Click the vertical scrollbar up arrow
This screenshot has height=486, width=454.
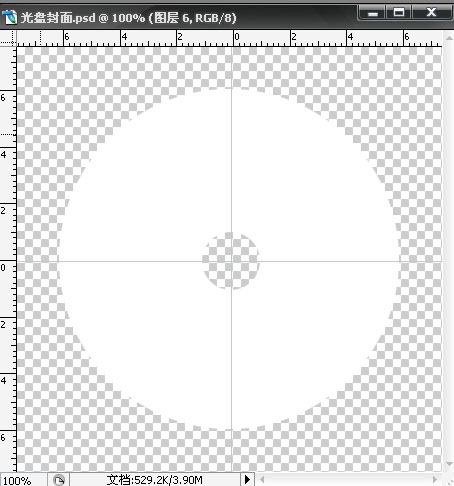pos(449,38)
